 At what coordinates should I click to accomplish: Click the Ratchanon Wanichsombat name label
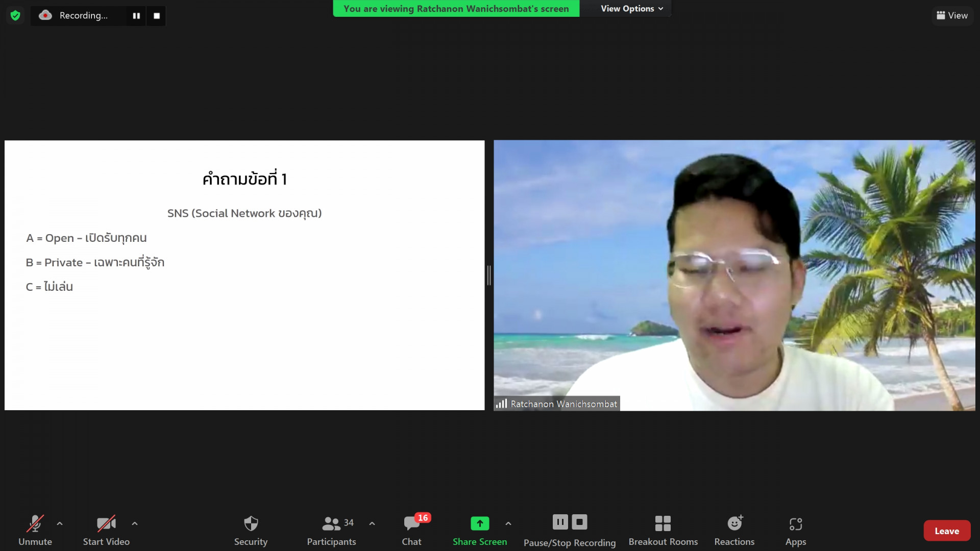tap(563, 404)
